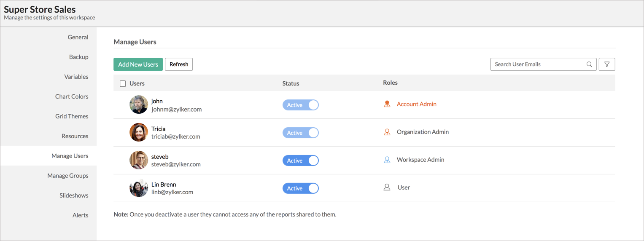The image size is (644, 241).
Task: Open the Chart Colors settings
Action: tap(72, 96)
